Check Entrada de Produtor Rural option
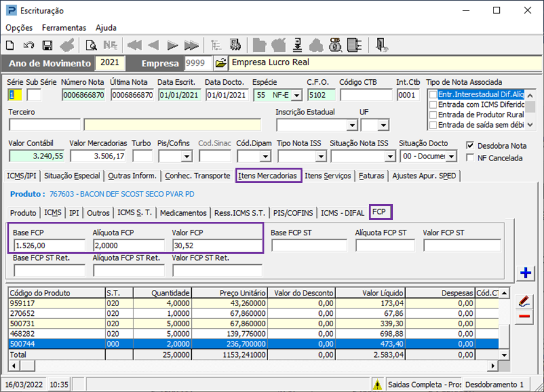 point(433,115)
